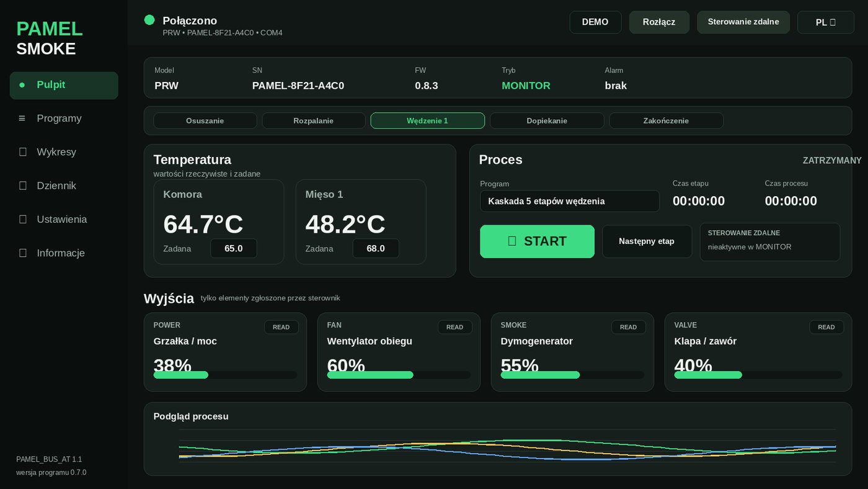Click the Wykresy sidebar icon
Screen dimensions: 868x489
pos(23,152)
